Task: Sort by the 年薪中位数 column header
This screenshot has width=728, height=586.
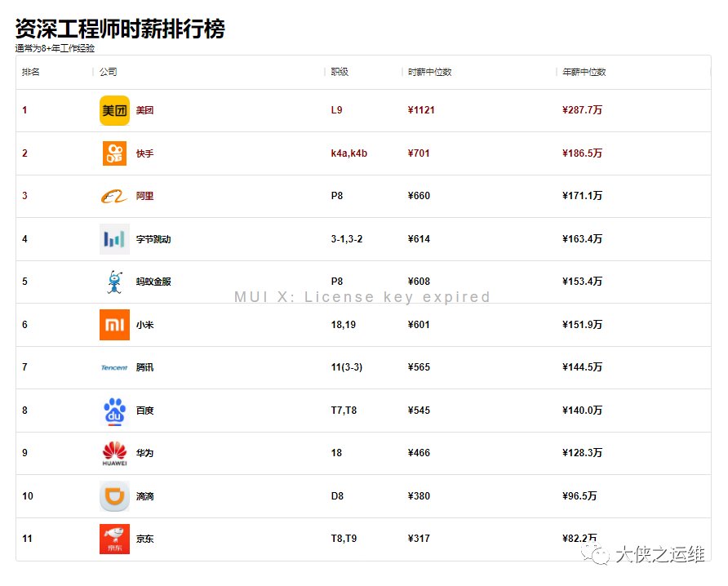Action: [x=584, y=72]
